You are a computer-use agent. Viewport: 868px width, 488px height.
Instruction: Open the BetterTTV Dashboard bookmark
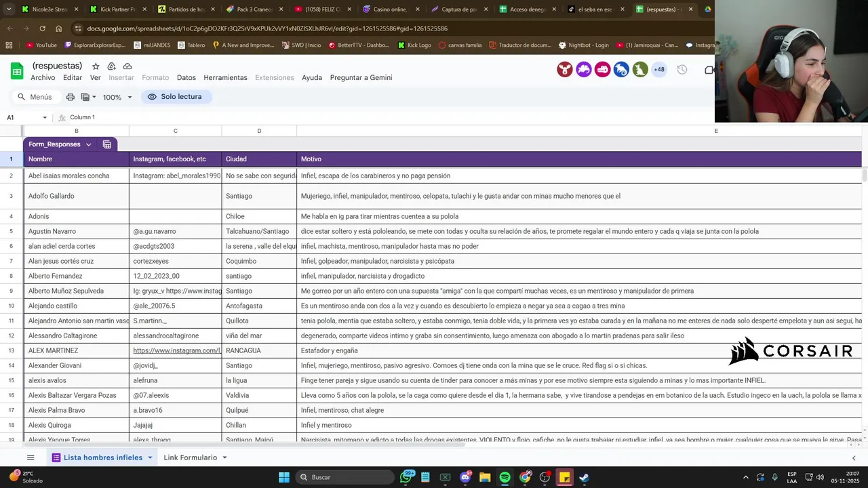[x=359, y=45]
